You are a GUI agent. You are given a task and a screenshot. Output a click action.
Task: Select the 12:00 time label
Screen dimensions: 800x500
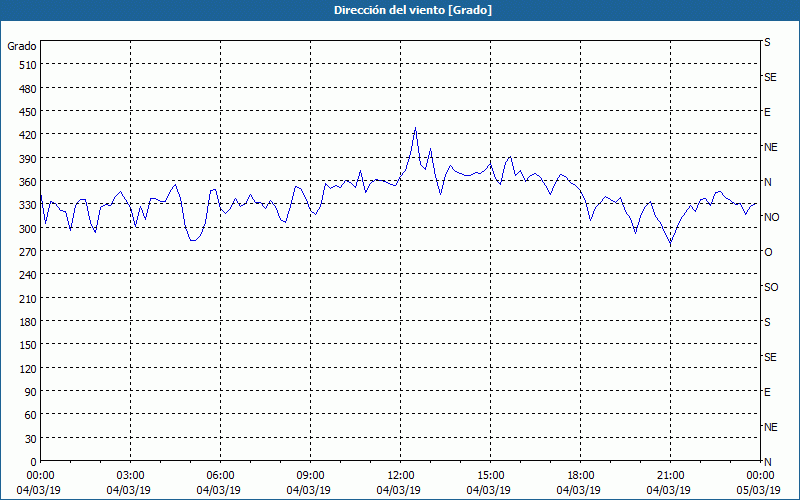[401, 476]
